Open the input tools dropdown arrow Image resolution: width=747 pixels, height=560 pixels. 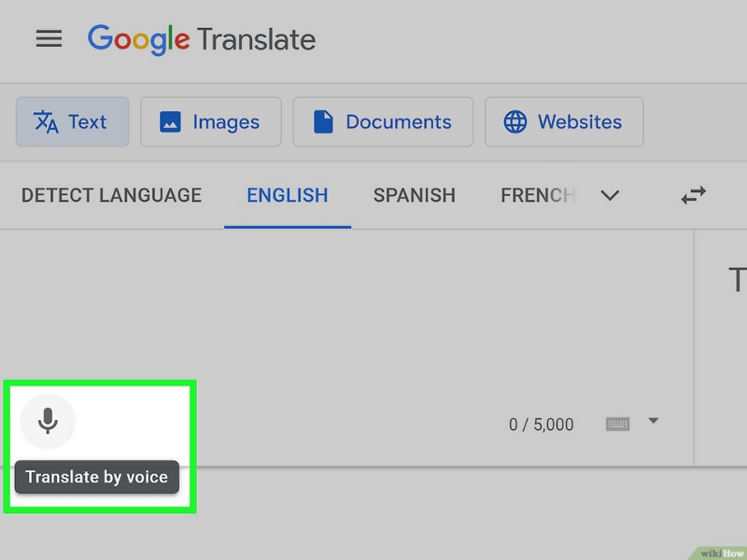[654, 422]
